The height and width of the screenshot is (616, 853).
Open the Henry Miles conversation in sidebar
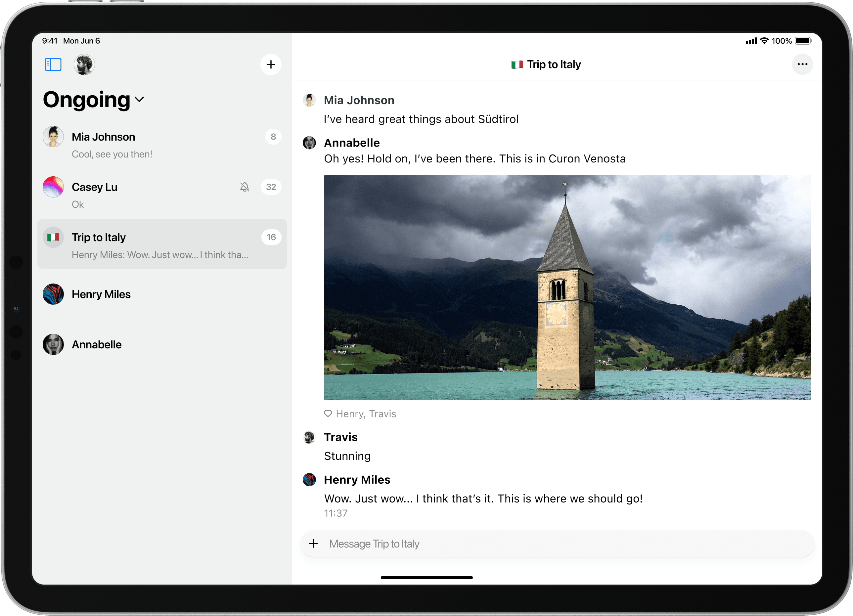pyautogui.click(x=162, y=294)
